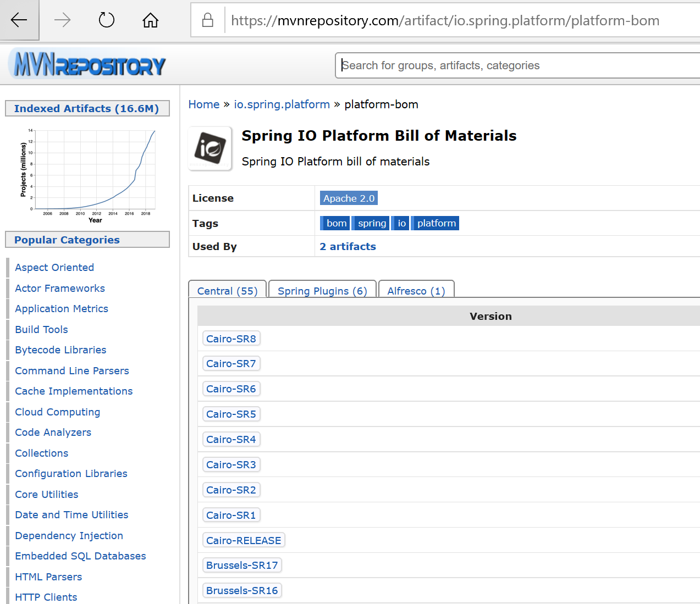Click the Indexed Artifacts growth chart
The image size is (700, 604).
coord(88,176)
